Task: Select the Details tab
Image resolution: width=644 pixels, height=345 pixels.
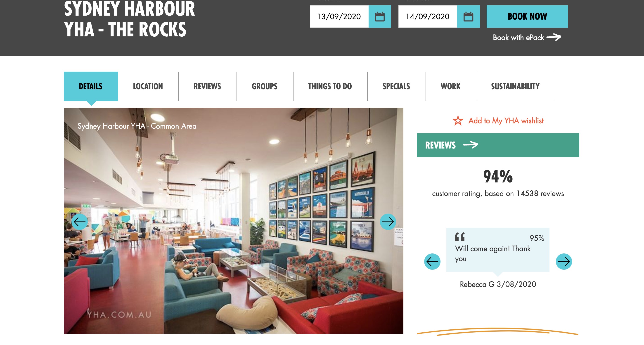Action: (91, 86)
